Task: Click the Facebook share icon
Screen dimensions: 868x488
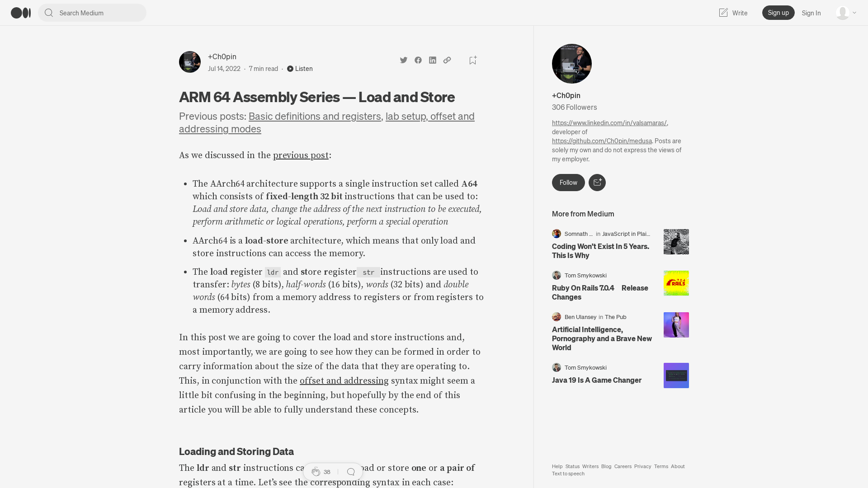Action: click(418, 60)
